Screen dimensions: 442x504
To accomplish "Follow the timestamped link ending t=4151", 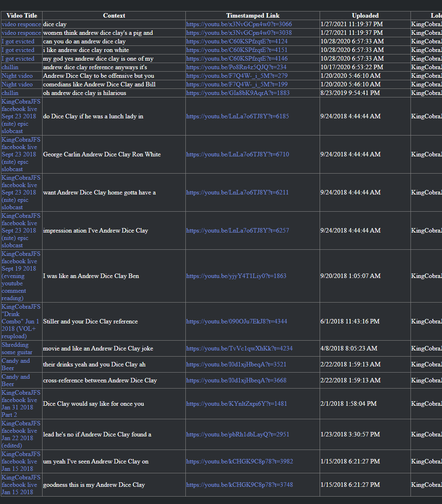I will tap(237, 50).
